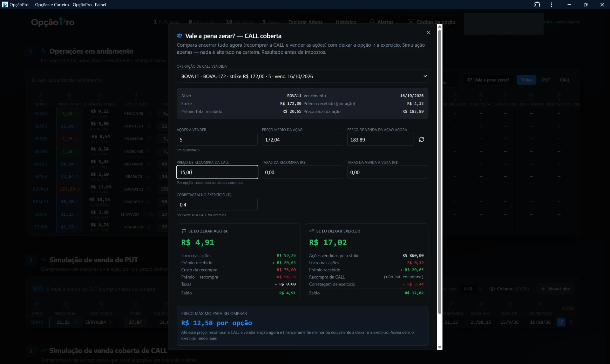Delete the CURY3 simulation row with trash icon
This screenshot has width=610, height=364.
(571, 322)
